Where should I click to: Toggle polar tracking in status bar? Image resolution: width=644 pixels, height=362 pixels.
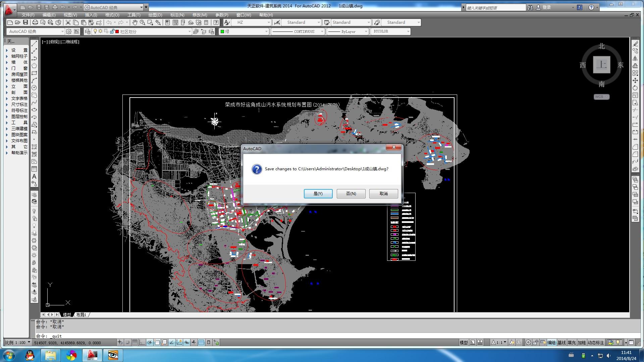click(x=150, y=343)
